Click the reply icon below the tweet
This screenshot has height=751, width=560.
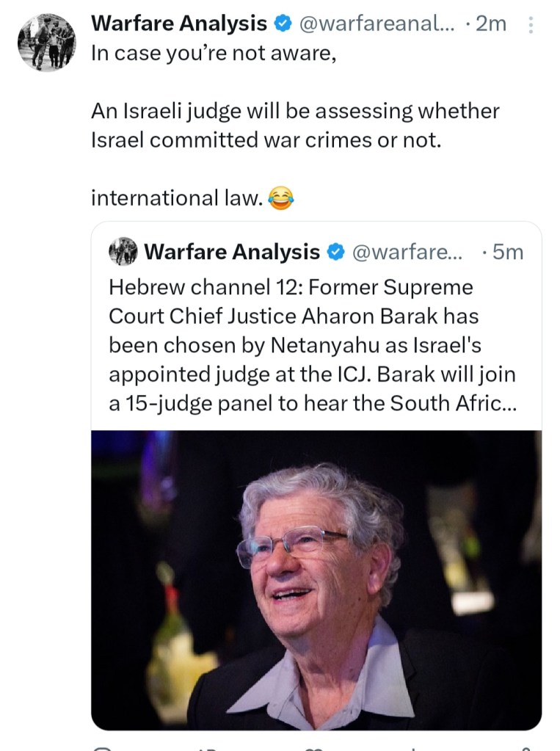click(102, 747)
